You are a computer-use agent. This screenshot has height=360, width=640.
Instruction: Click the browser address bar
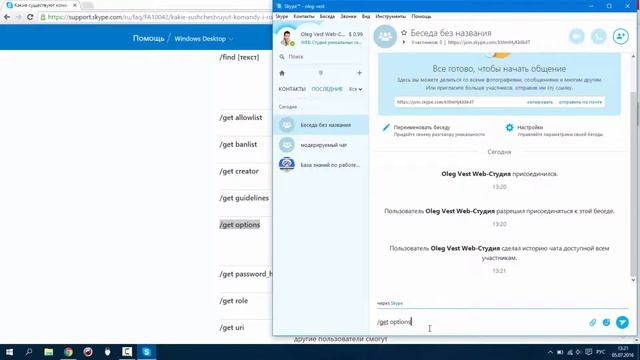pos(155,17)
